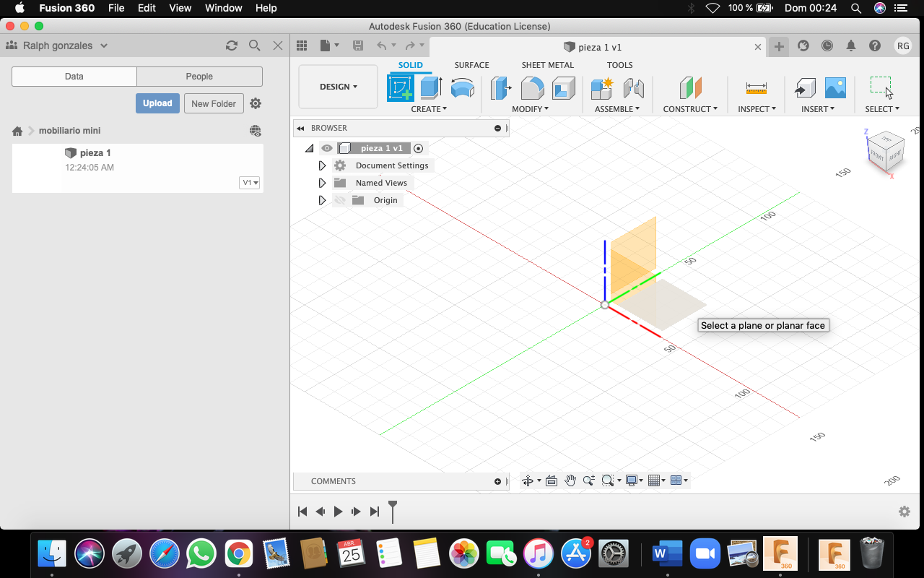The height and width of the screenshot is (578, 924).
Task: Switch to the SHEET METAL tab
Action: coord(548,65)
